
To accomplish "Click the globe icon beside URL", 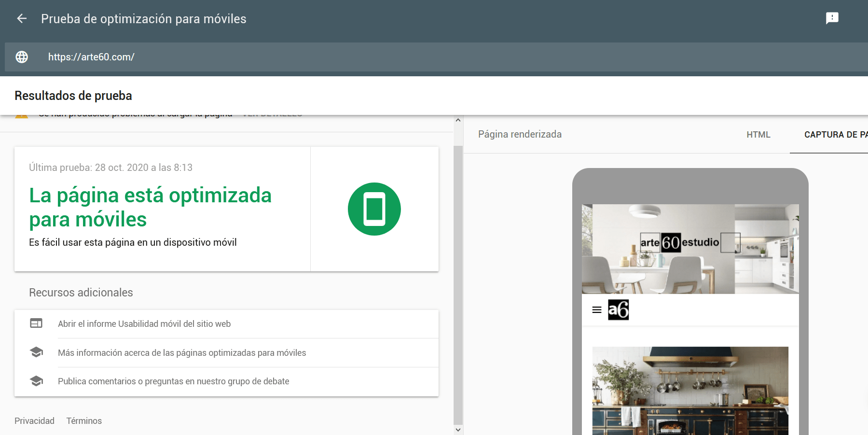I will 22,57.
